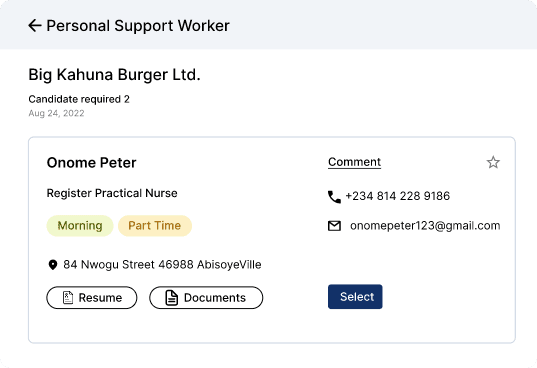The image size is (537, 368).
Task: Click the phone number +234 814 228 9186
Action: 398,196
